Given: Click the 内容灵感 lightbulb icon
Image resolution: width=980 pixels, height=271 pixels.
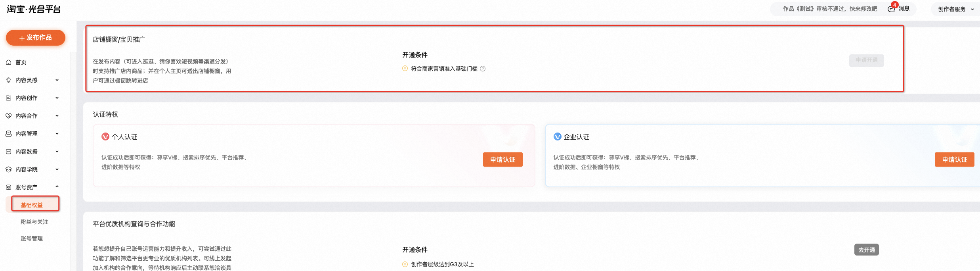Looking at the screenshot, I should pyautogui.click(x=9, y=80).
